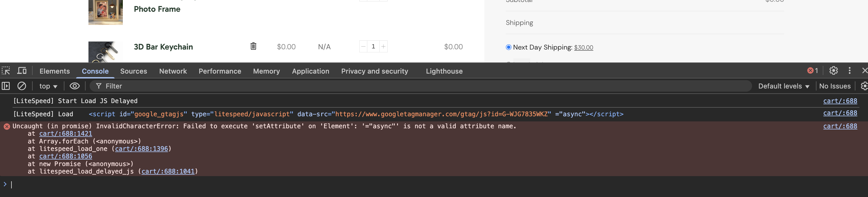Open the Sources tab
This screenshot has width=868, height=197.
point(133,71)
